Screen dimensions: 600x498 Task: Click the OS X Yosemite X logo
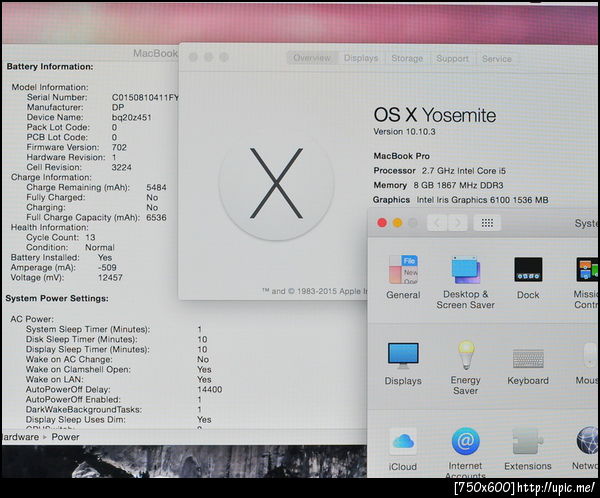[x=276, y=183]
